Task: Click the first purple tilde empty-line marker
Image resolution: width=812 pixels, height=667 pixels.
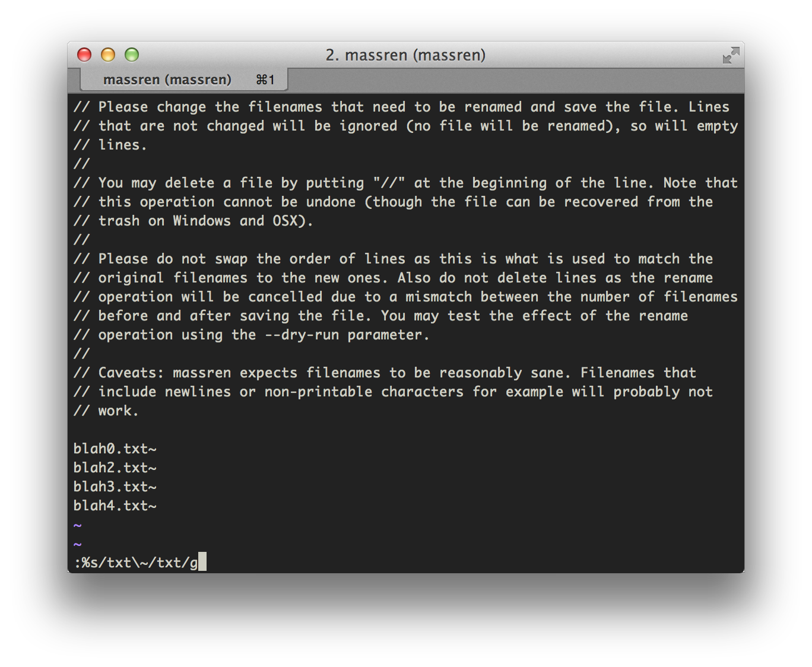Action: (x=77, y=525)
